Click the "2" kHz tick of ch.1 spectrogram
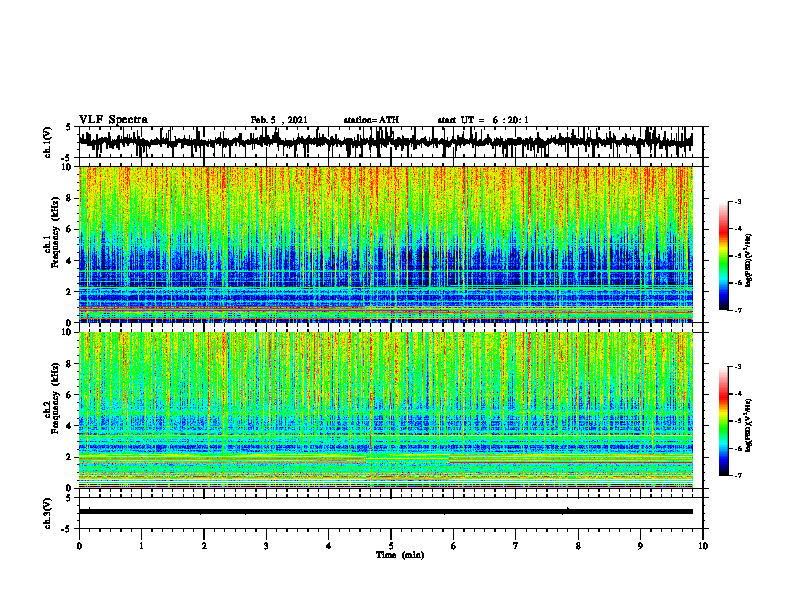The width and height of the screenshot is (792, 612). (71, 292)
